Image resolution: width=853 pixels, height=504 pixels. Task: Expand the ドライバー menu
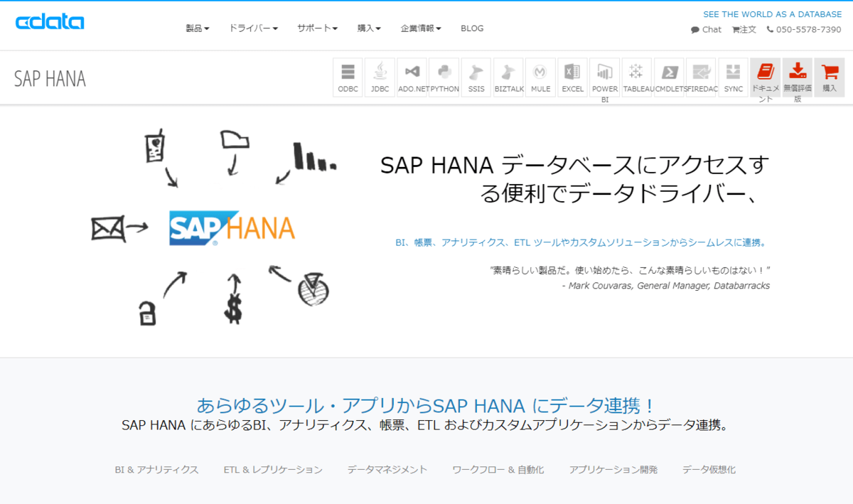point(253,28)
